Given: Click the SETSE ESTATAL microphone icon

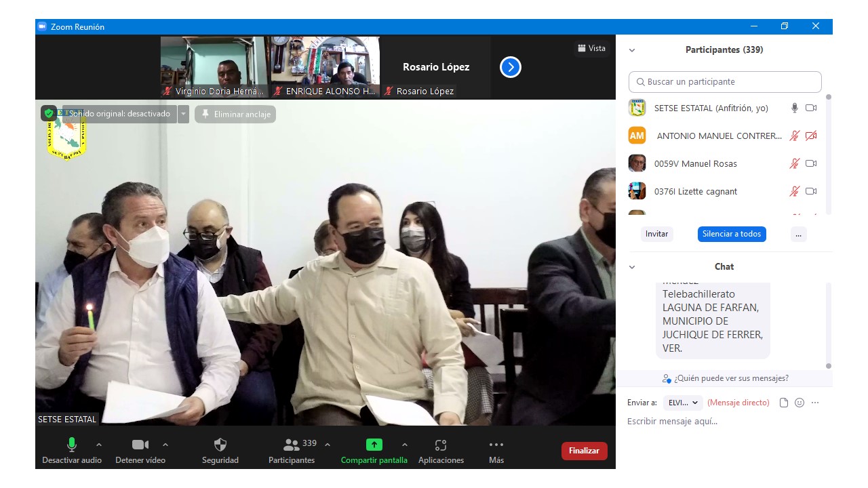Looking at the screenshot, I should [x=795, y=108].
